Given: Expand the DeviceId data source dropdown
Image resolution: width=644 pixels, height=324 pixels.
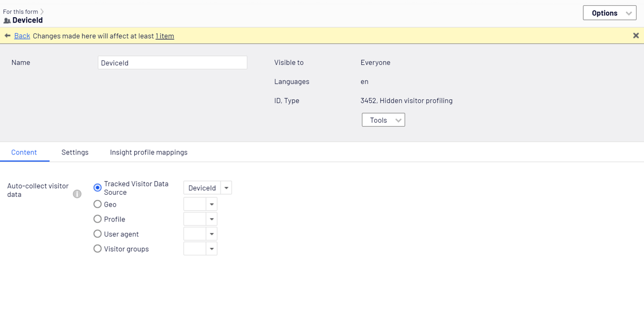Looking at the screenshot, I should point(226,188).
